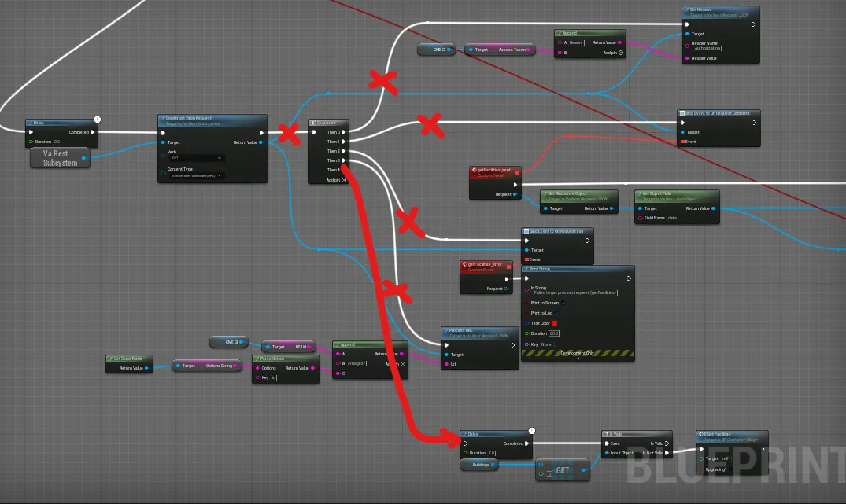Click the Print String Duration value field
Image resolution: width=846 pixels, height=504 pixels.
553,333
